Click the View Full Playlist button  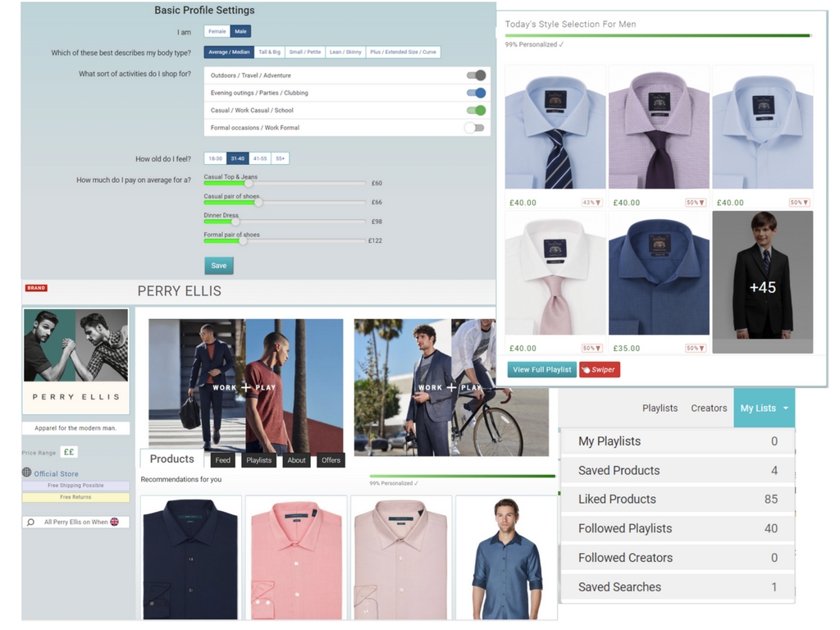(x=542, y=370)
